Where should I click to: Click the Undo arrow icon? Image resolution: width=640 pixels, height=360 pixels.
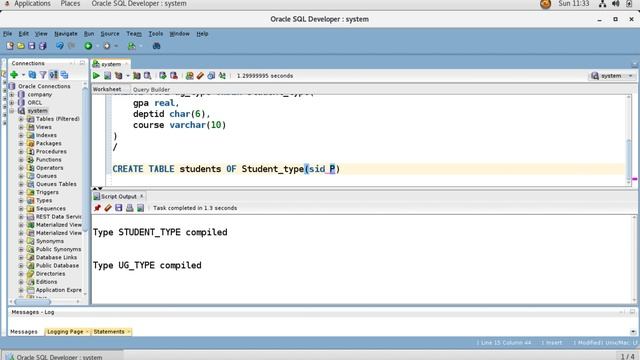pos(60,46)
